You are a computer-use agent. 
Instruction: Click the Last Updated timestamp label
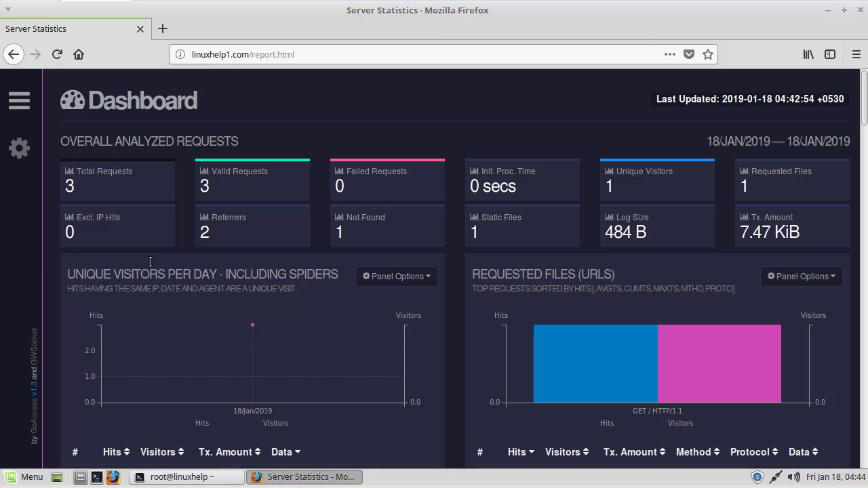[x=750, y=99]
